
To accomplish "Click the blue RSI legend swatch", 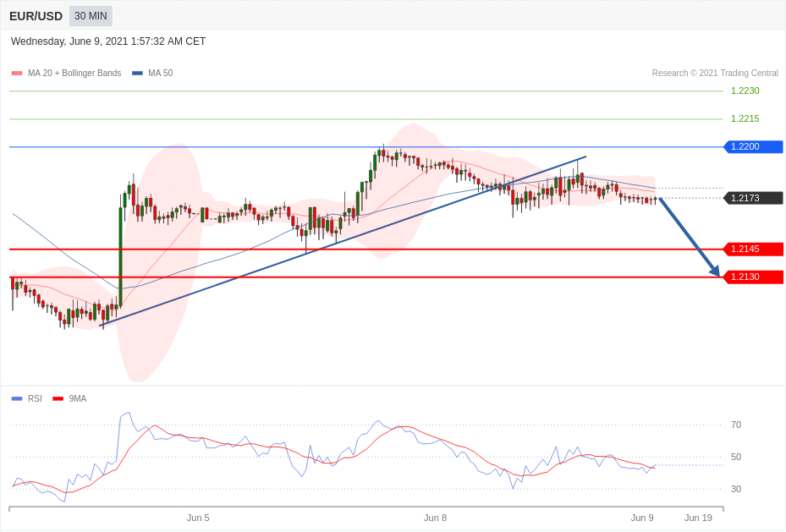I will [17, 398].
